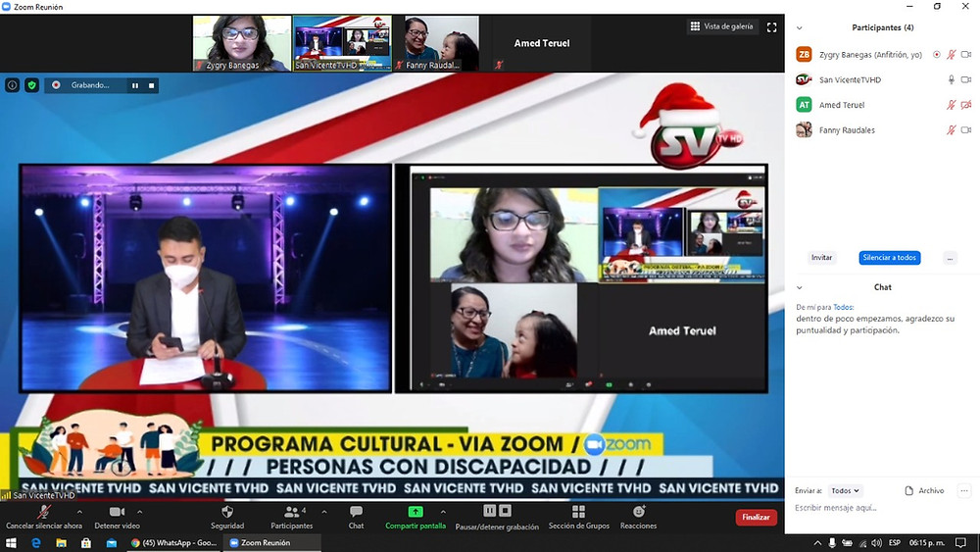980x552 pixels.
Task: Open audio options caret beside microphone button
Action: click(79, 512)
